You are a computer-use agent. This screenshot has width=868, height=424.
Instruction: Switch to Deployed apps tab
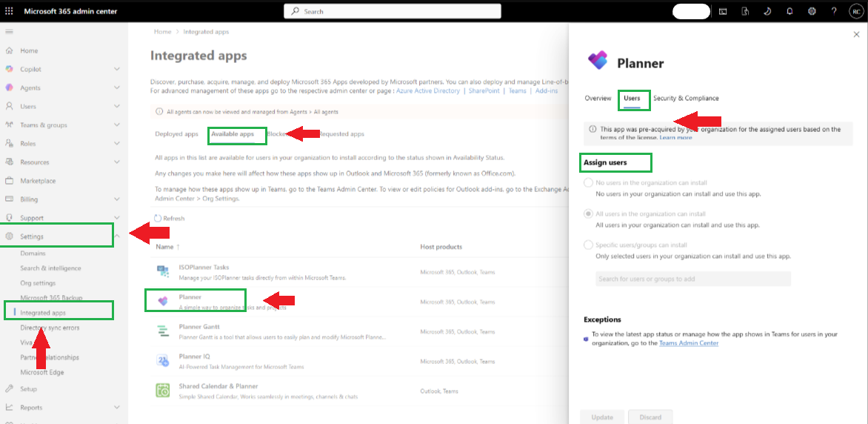click(176, 134)
